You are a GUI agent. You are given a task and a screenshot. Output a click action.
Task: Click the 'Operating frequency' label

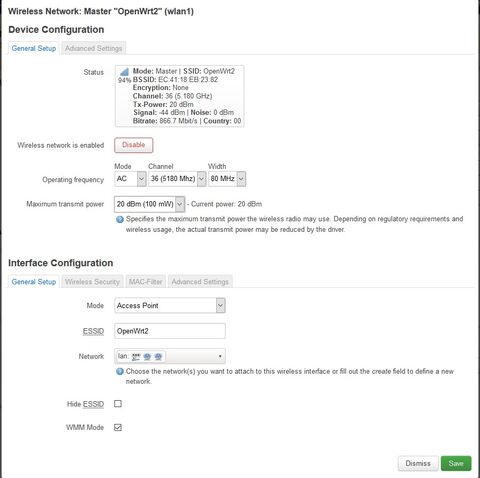[73, 180]
